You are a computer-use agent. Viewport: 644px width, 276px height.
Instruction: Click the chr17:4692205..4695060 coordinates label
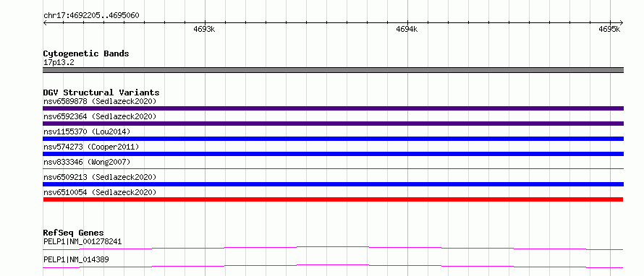91,16
